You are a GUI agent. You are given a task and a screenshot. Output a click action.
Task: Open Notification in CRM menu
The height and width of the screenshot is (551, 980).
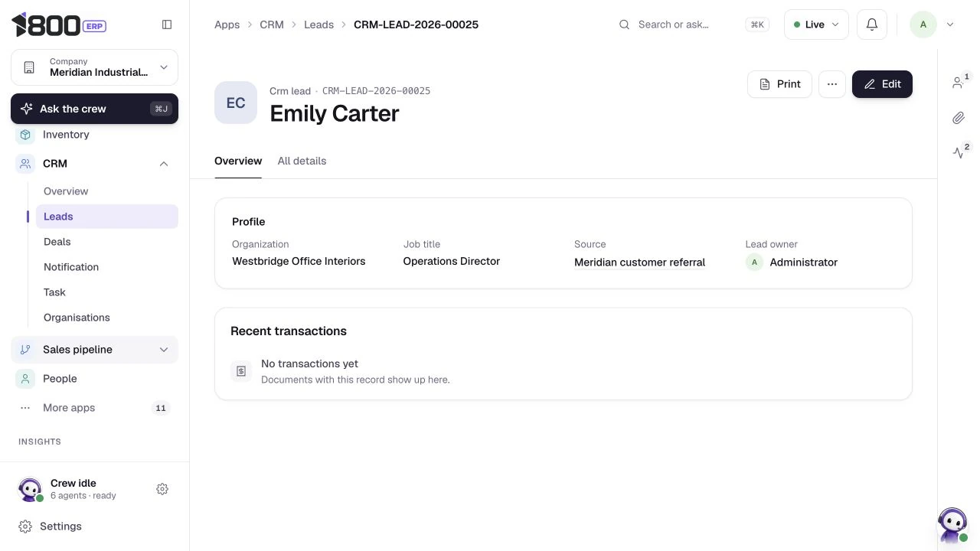tap(107, 267)
